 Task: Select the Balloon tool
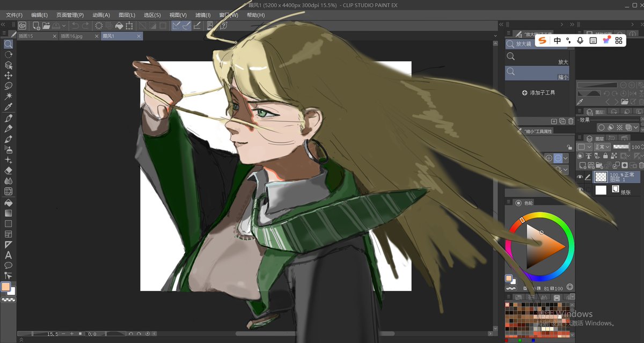click(9, 266)
